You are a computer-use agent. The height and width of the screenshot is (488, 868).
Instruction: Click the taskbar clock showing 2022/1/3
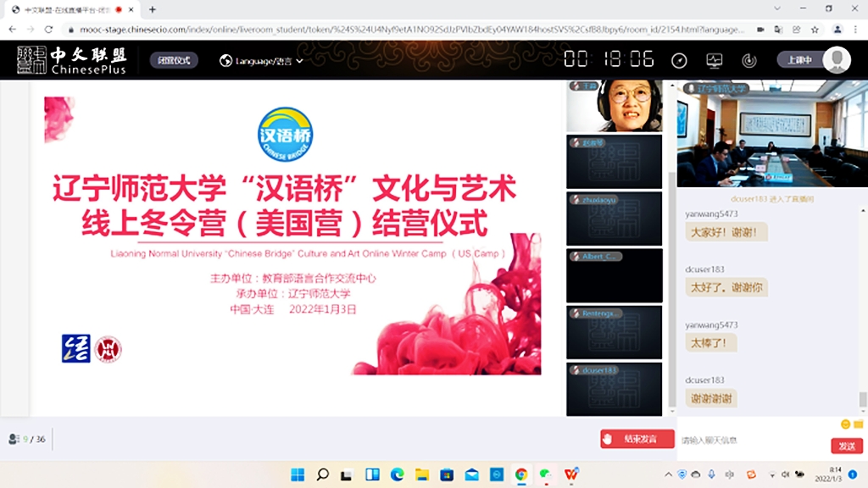tap(827, 474)
